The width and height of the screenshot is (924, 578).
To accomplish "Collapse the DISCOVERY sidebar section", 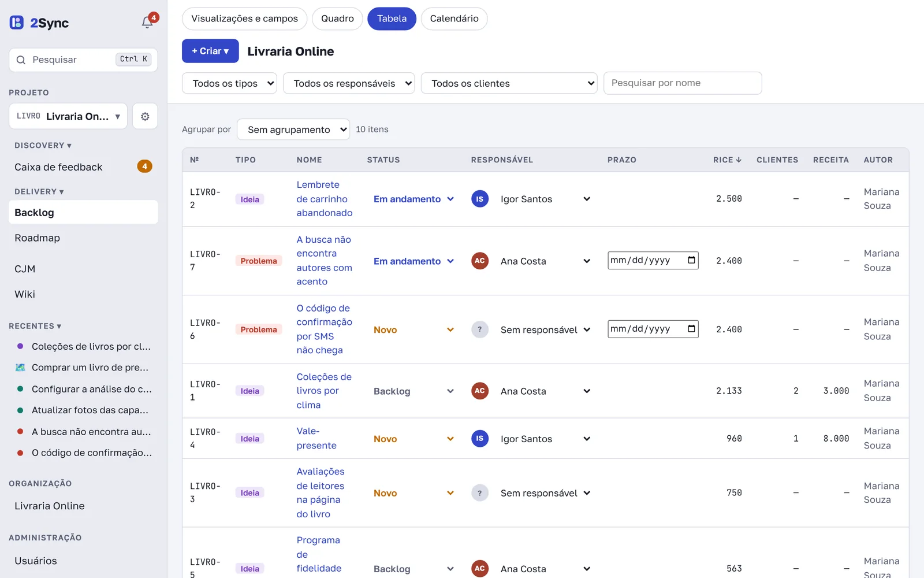I will 43,146.
